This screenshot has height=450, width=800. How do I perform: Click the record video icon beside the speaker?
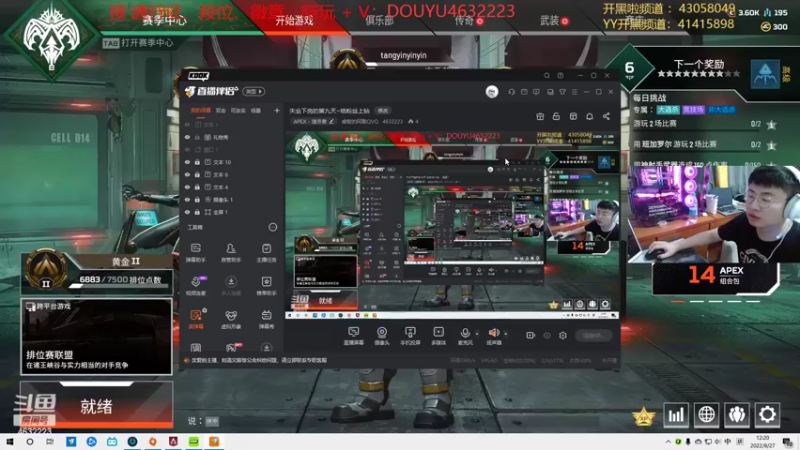point(531,335)
